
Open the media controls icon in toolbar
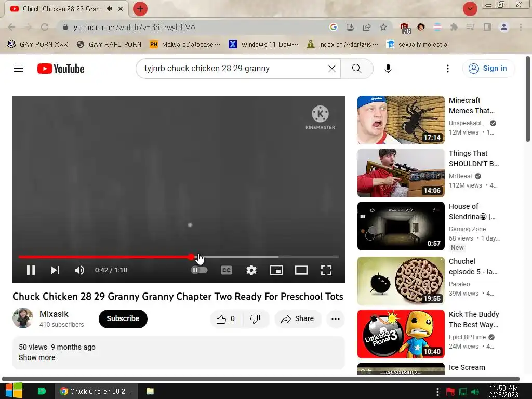pos(470,27)
